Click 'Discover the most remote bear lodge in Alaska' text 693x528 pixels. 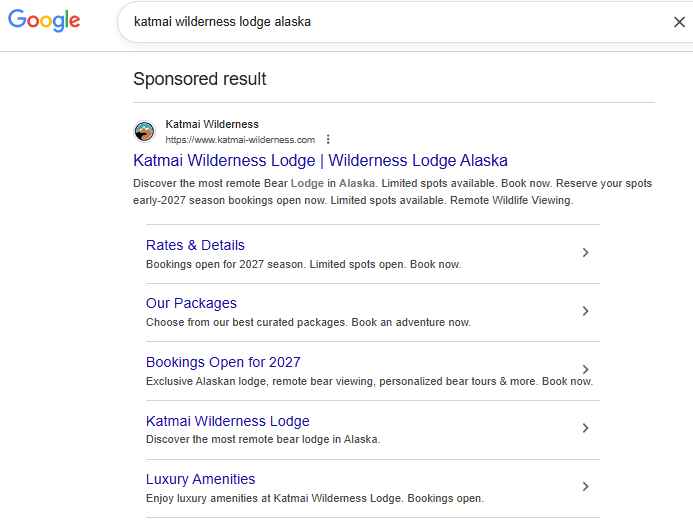coord(263,440)
